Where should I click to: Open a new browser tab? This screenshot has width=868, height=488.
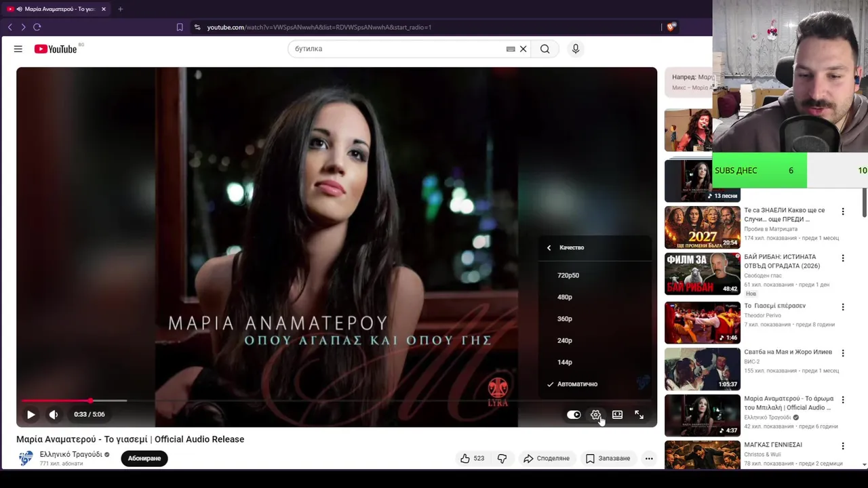(120, 9)
